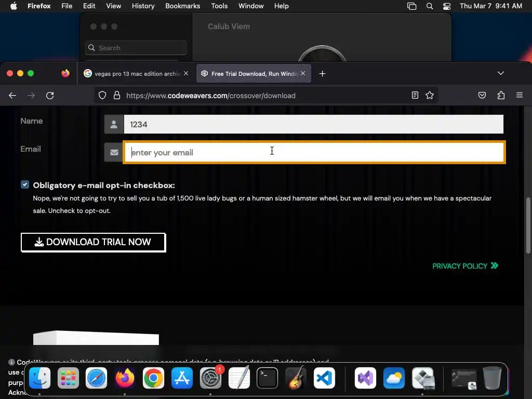
Task: Select the Free Trial Download tab
Action: (254, 74)
